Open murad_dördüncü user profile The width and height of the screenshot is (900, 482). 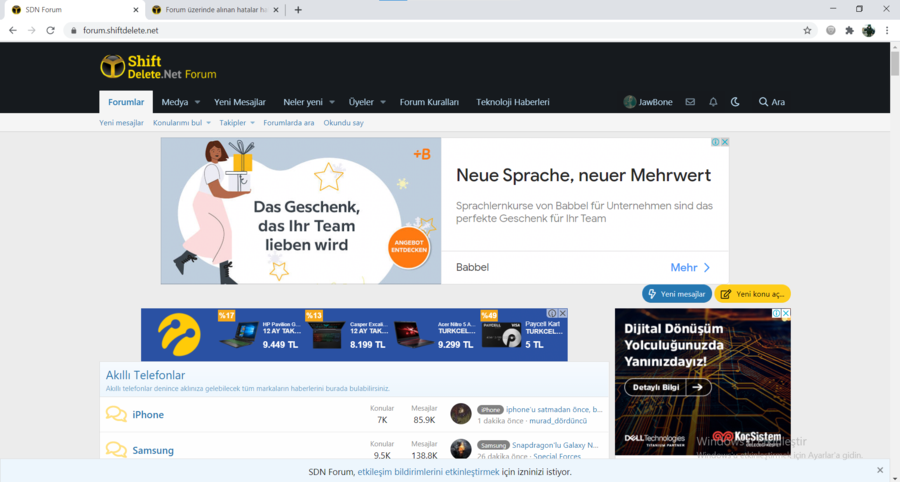point(558,421)
